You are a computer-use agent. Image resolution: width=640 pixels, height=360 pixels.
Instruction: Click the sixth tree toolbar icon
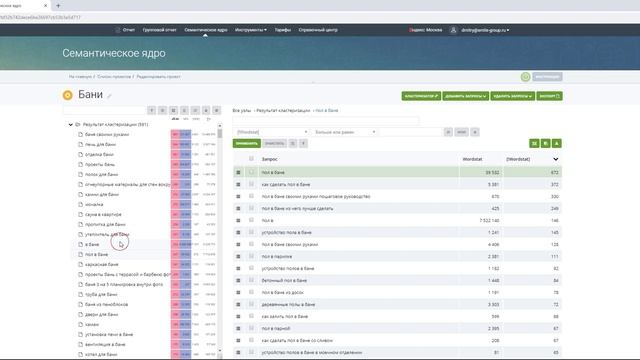(x=206, y=110)
